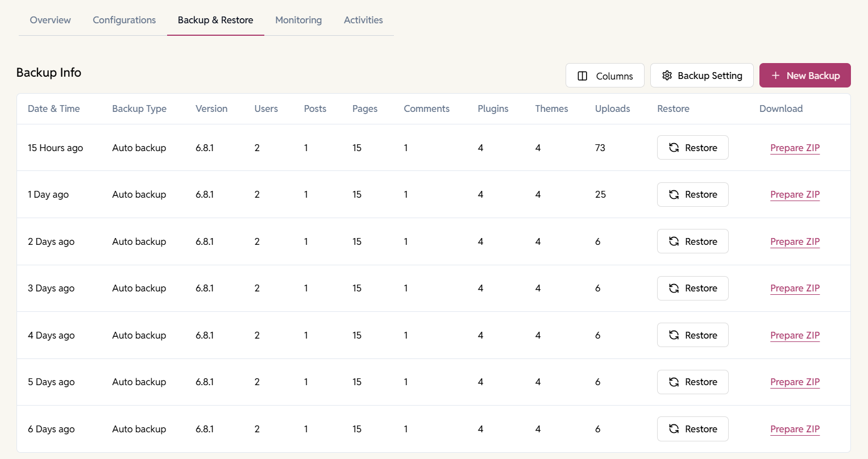Viewport: 868px width, 459px height.
Task: Click the Posts column header
Action: pyautogui.click(x=315, y=109)
